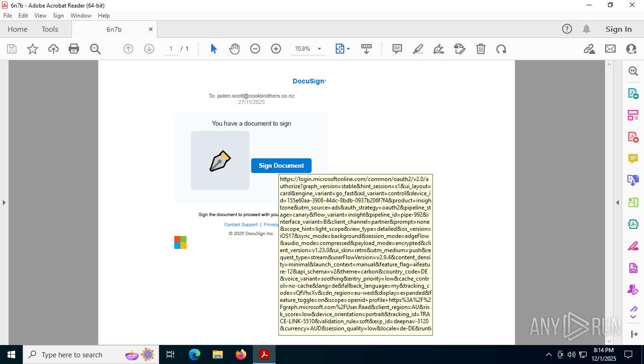Screen dimensions: 644x364
Task: Open Request Signatures in the sidebar
Action: [633, 290]
